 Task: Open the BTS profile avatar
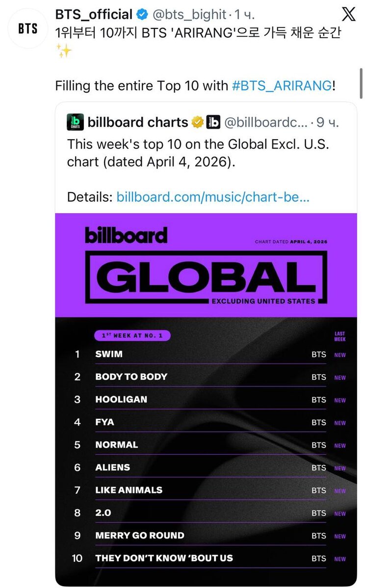click(x=28, y=28)
